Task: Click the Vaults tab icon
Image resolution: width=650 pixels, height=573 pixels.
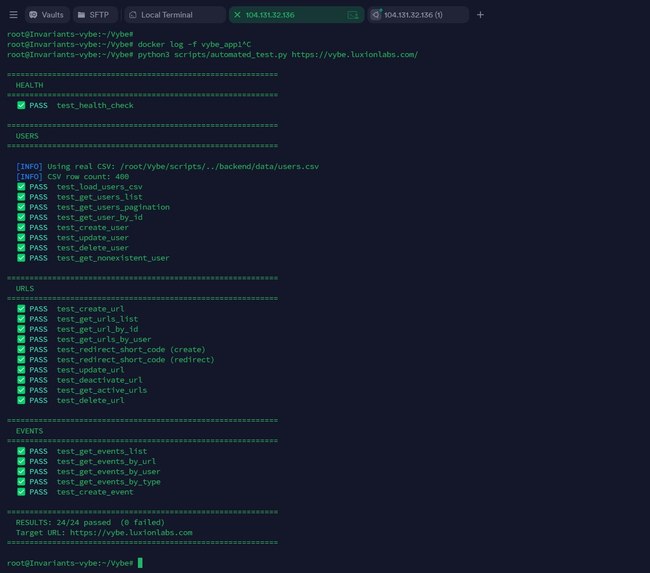Action: coord(33,15)
